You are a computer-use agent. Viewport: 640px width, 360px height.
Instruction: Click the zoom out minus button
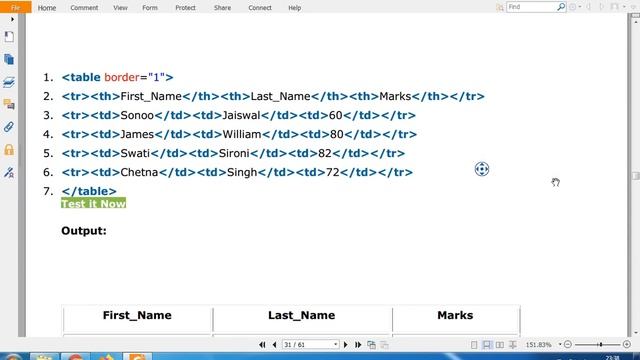[568, 345]
